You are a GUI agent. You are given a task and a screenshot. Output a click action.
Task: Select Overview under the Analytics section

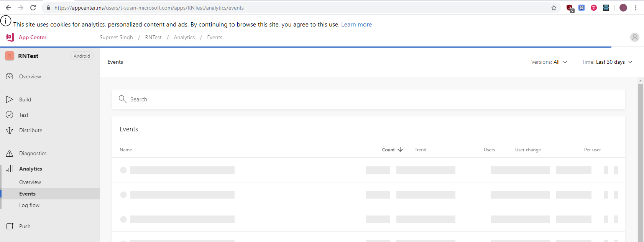coord(30,182)
